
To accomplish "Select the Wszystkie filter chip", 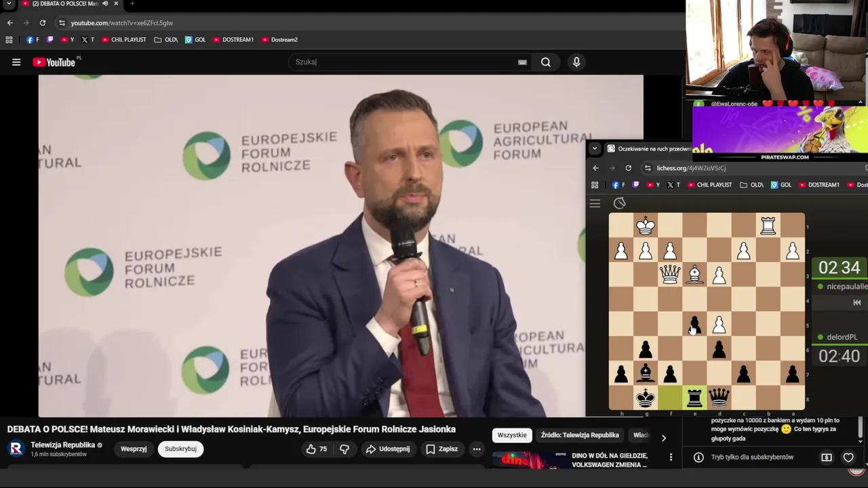I will 512,435.
